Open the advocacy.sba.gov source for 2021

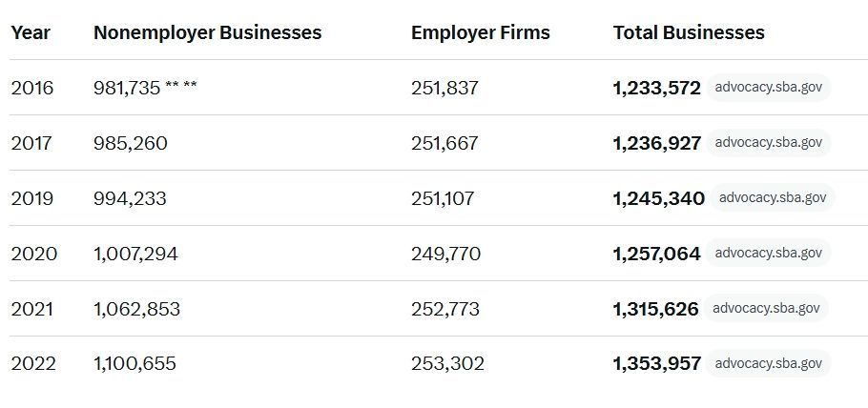(766, 309)
